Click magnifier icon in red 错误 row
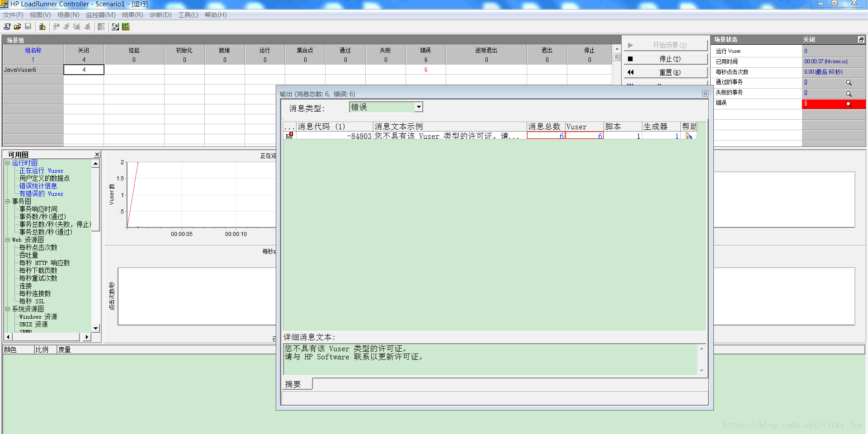The width and height of the screenshot is (868, 434). coord(849,104)
